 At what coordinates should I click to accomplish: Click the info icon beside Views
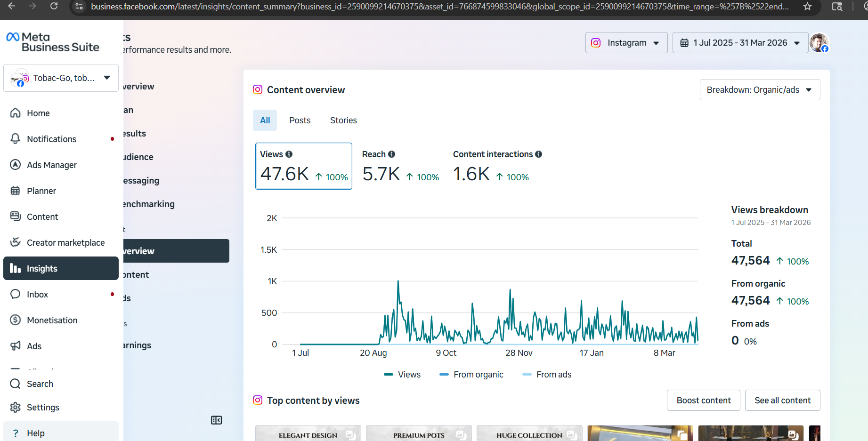tap(289, 154)
